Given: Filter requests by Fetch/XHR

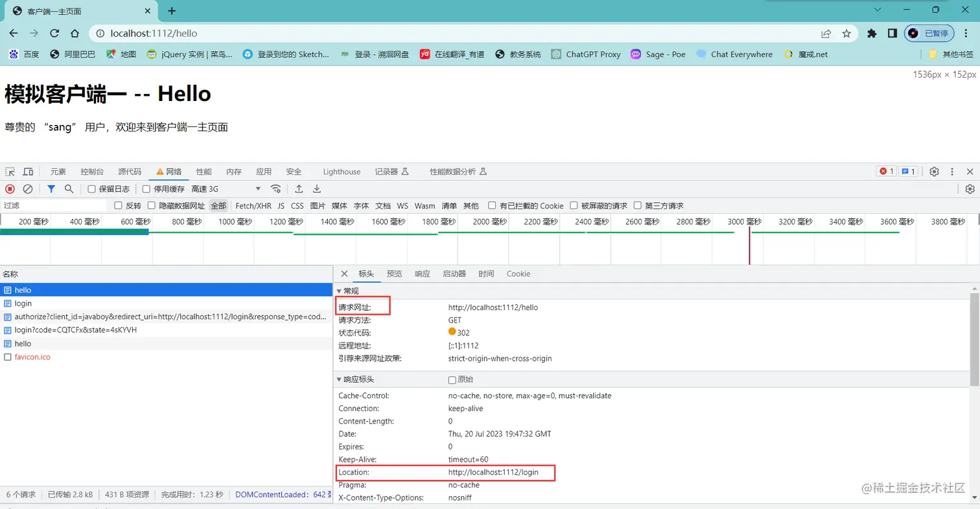Looking at the screenshot, I should click(x=253, y=206).
